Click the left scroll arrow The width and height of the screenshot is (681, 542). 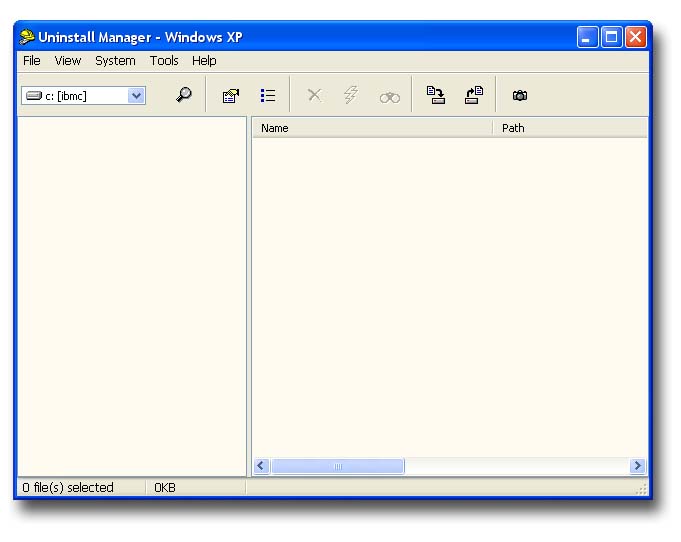[261, 466]
